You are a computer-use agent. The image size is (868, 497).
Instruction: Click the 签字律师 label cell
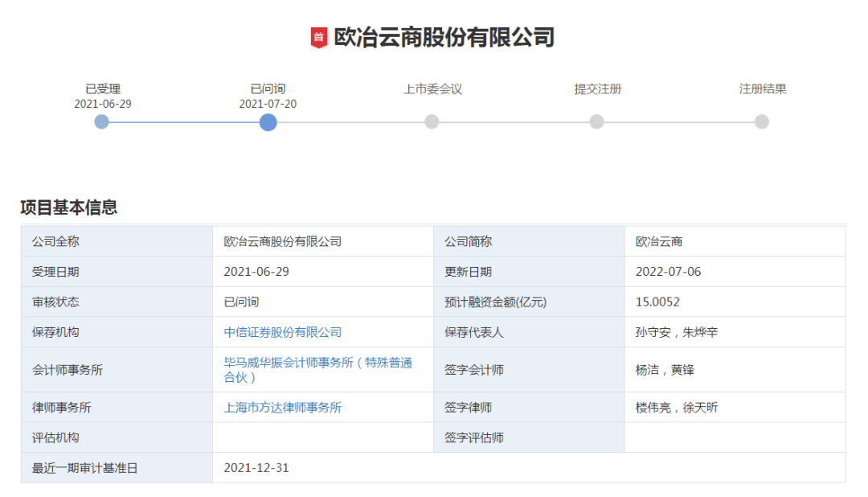(x=529, y=408)
